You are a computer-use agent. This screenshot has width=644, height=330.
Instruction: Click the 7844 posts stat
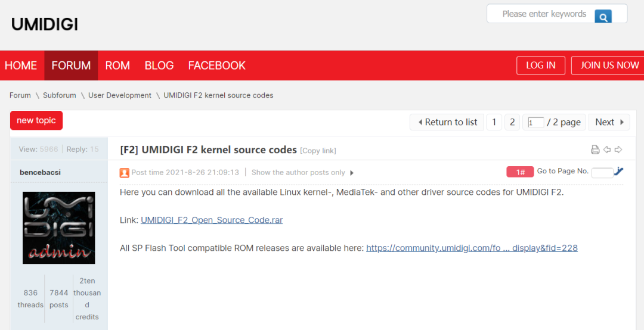58,299
